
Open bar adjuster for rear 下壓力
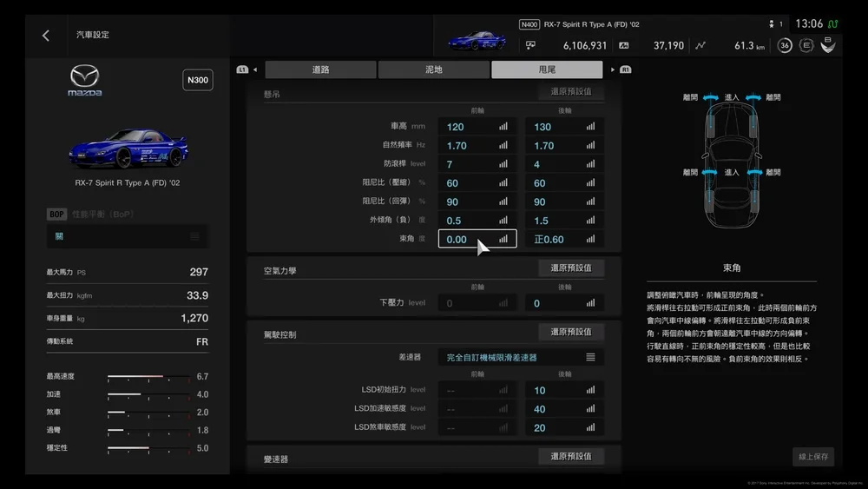pos(590,303)
